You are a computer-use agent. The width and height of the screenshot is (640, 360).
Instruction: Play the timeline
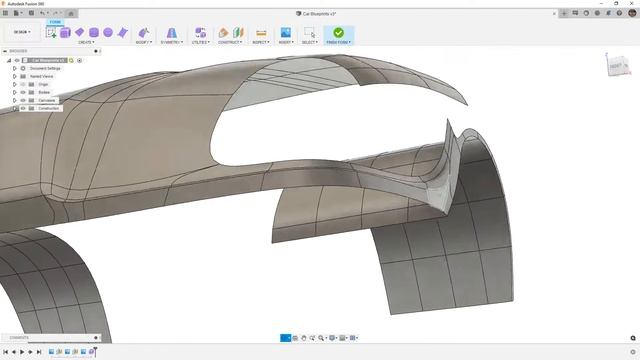tap(22, 352)
